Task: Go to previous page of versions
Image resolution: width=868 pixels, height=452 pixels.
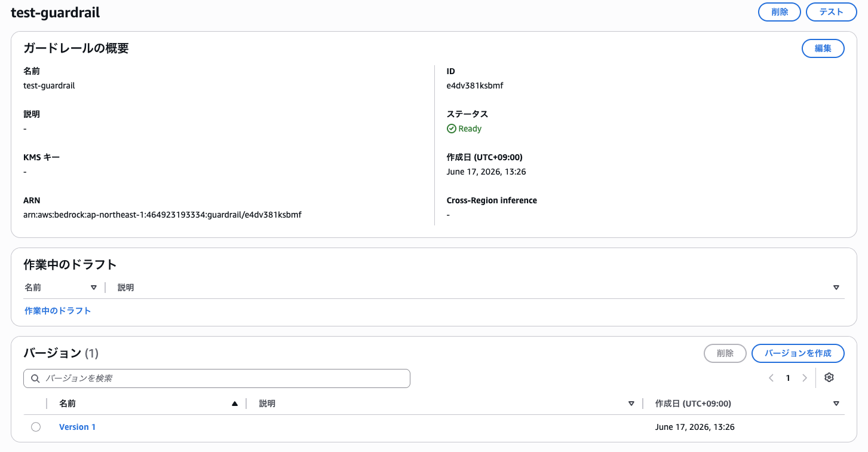Action: coord(771,378)
